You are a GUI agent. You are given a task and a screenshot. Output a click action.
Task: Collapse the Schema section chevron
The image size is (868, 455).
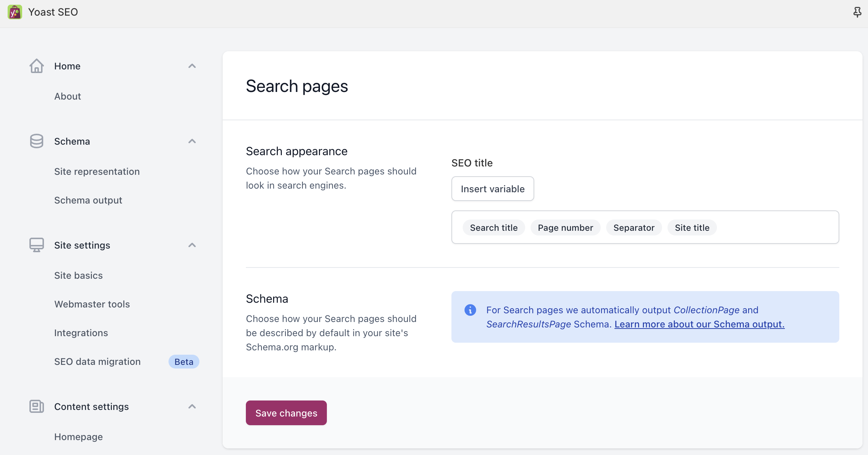192,141
